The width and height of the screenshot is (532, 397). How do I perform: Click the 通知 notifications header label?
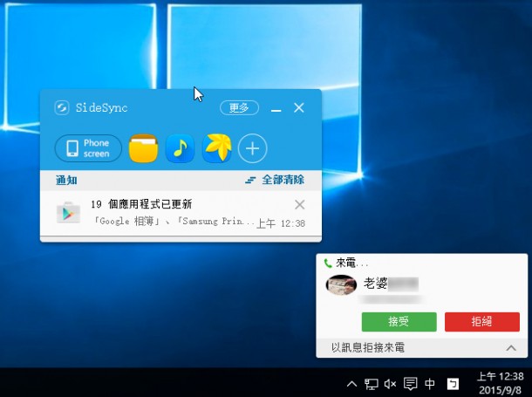(x=66, y=180)
